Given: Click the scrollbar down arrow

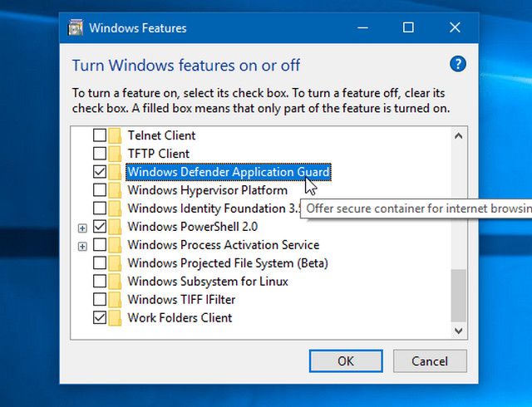Looking at the screenshot, I should point(457,330).
